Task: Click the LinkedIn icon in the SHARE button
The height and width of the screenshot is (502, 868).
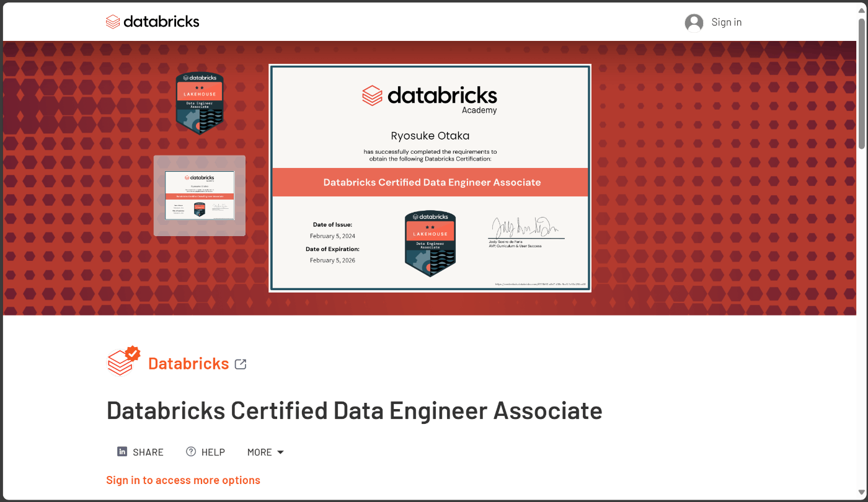Action: [122, 451]
